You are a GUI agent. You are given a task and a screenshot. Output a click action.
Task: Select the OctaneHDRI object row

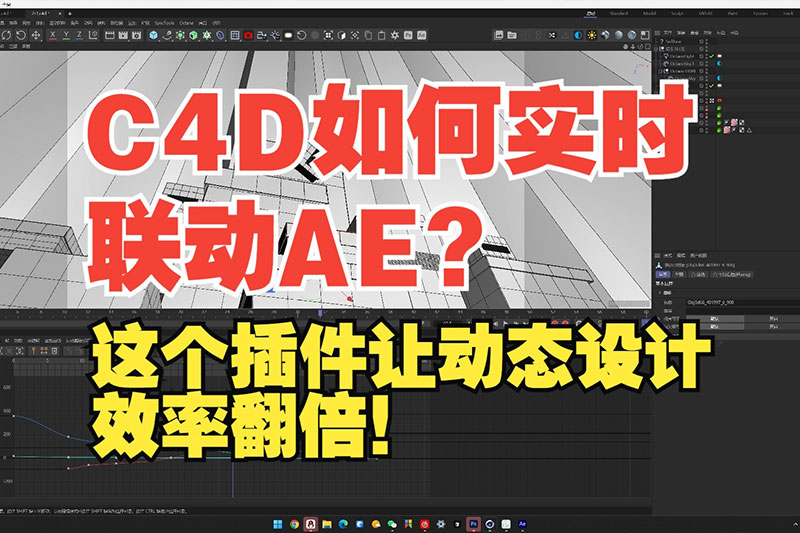[x=682, y=71]
